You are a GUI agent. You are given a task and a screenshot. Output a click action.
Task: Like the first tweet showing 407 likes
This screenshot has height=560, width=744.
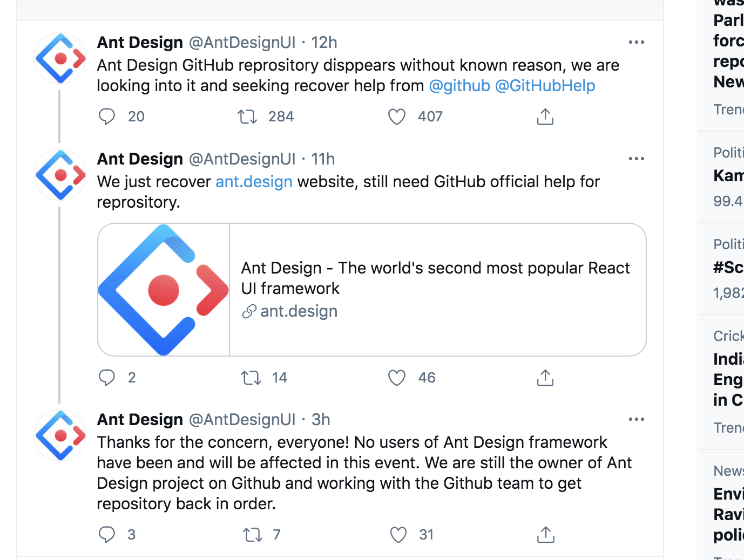396,117
